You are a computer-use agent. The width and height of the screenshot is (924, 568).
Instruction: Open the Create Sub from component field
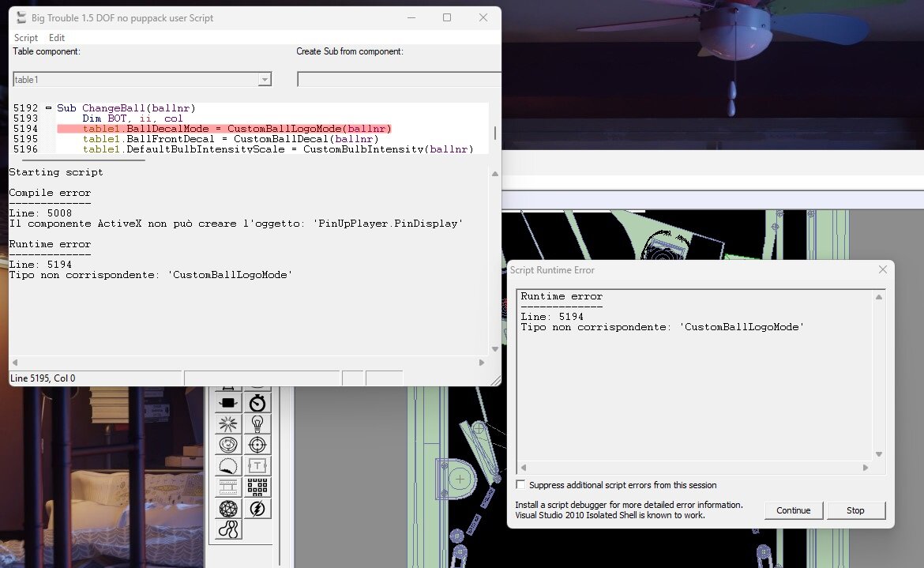coord(399,79)
